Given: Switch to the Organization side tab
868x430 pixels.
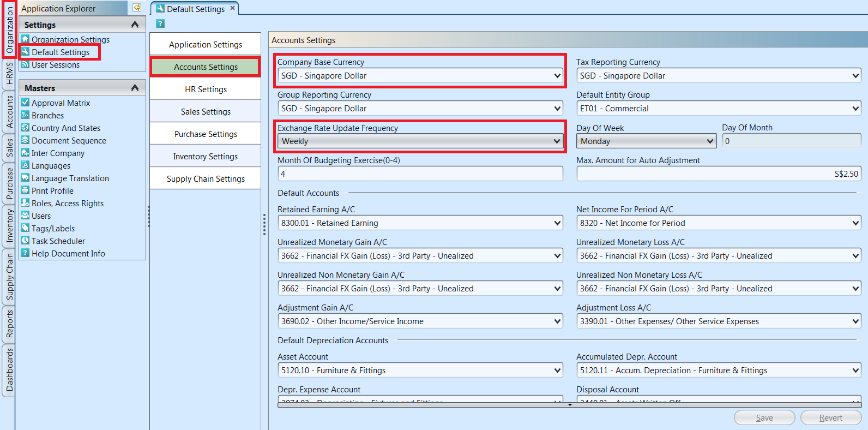Looking at the screenshot, I should click(x=9, y=29).
